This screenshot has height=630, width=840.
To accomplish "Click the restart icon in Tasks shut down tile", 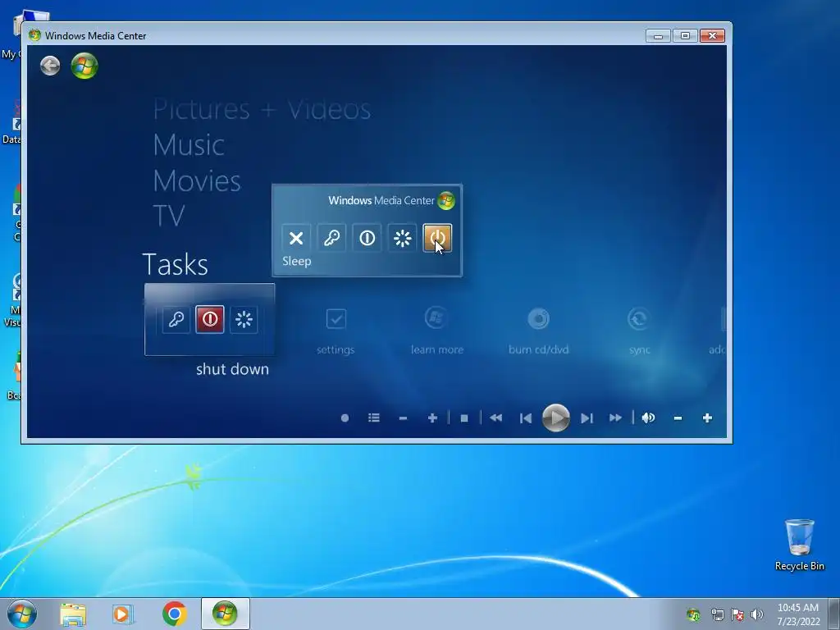I will [244, 319].
